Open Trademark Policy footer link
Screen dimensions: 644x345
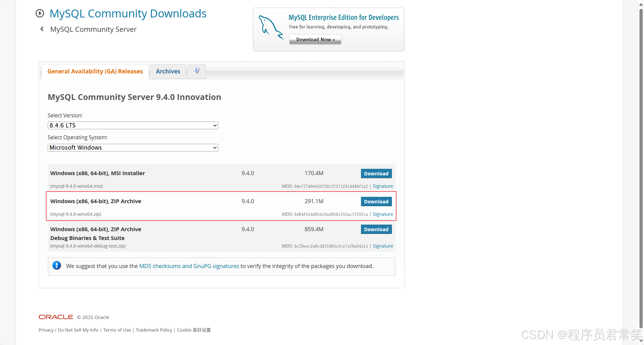click(154, 330)
